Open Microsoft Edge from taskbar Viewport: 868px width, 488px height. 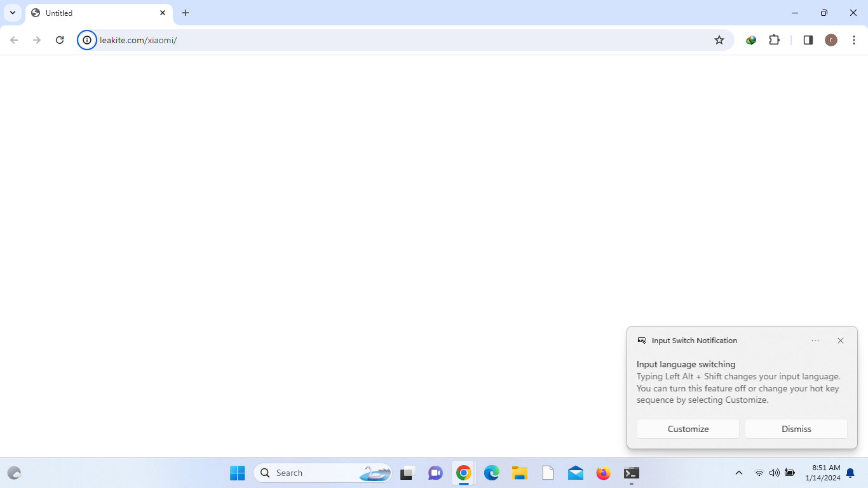pos(492,473)
